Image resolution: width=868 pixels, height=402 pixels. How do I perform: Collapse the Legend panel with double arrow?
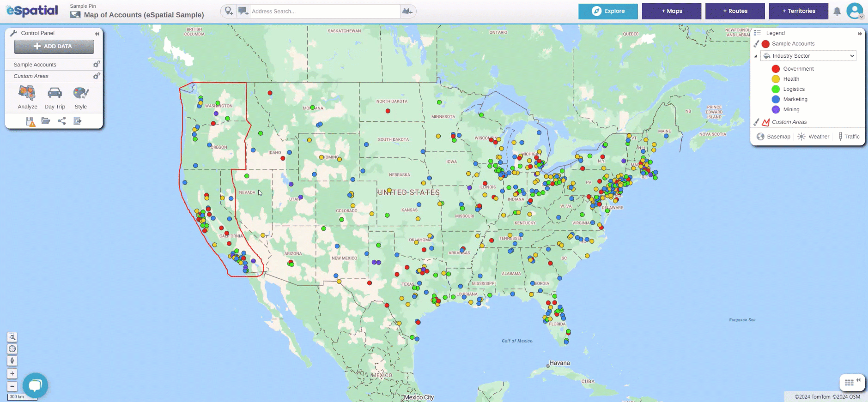(x=860, y=33)
